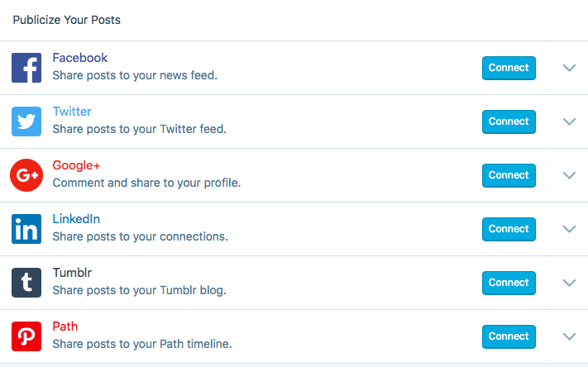Image resolution: width=588 pixels, height=367 pixels.
Task: Click the LinkedIn logo icon
Action: click(26, 229)
